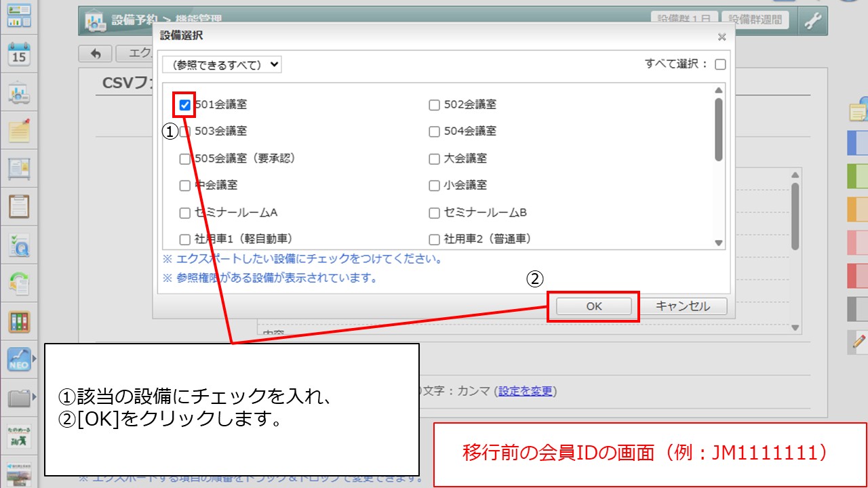Enable the すべて選択 checkbox

(720, 64)
